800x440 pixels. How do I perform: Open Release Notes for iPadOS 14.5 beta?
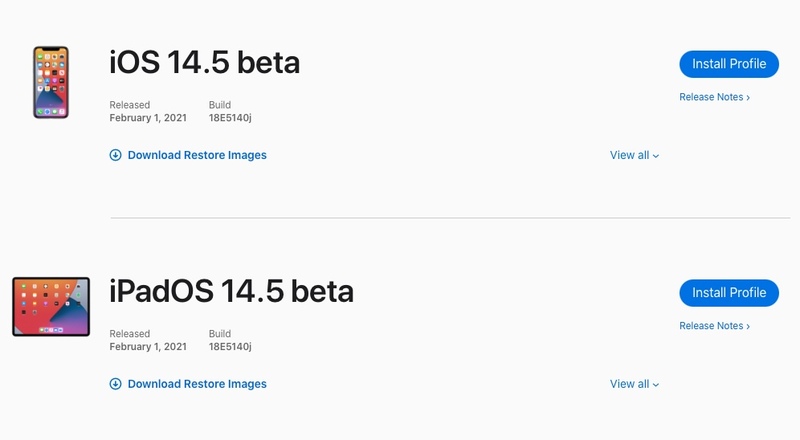click(714, 326)
